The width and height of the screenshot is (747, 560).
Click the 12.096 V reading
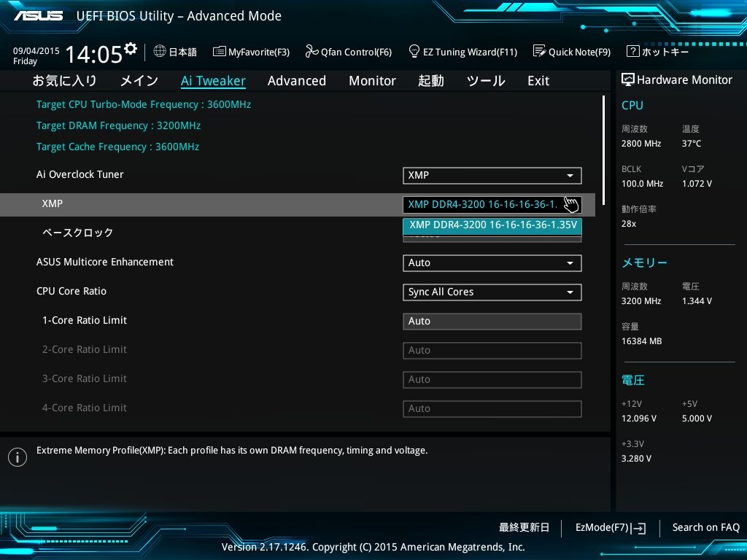click(639, 418)
